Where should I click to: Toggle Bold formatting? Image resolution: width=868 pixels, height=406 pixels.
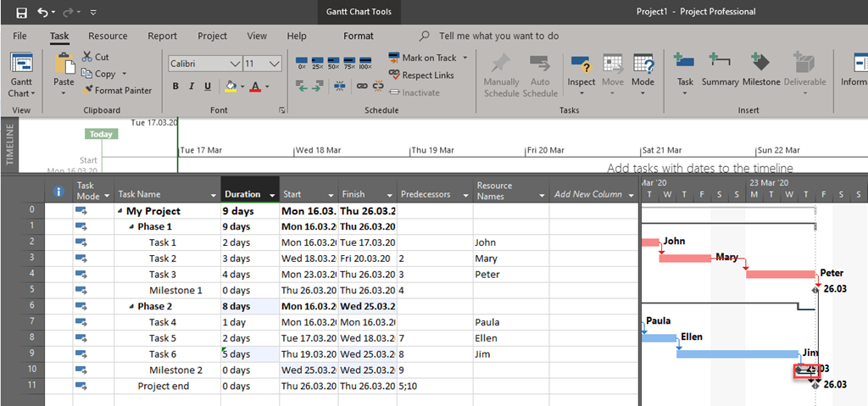click(175, 86)
